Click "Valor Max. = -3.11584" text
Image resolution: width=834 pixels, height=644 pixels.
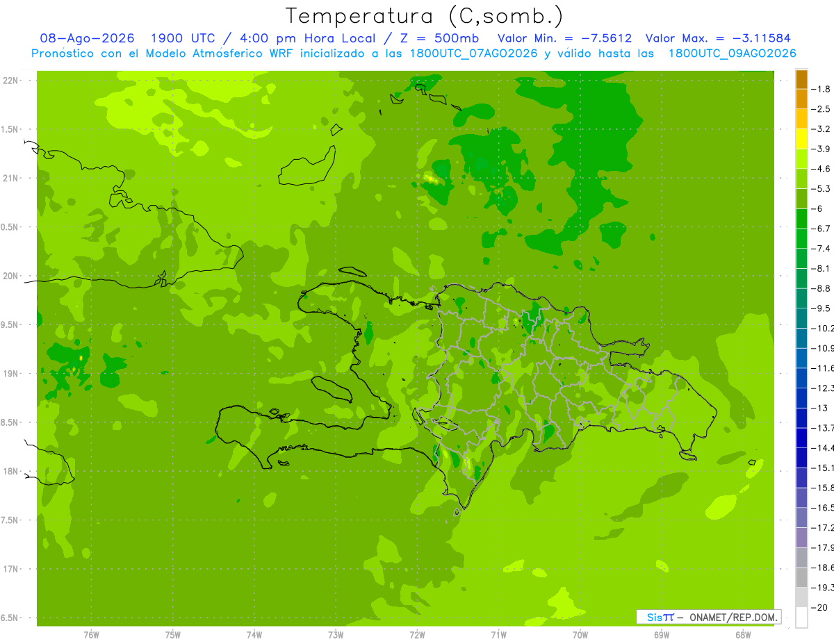click(718, 39)
